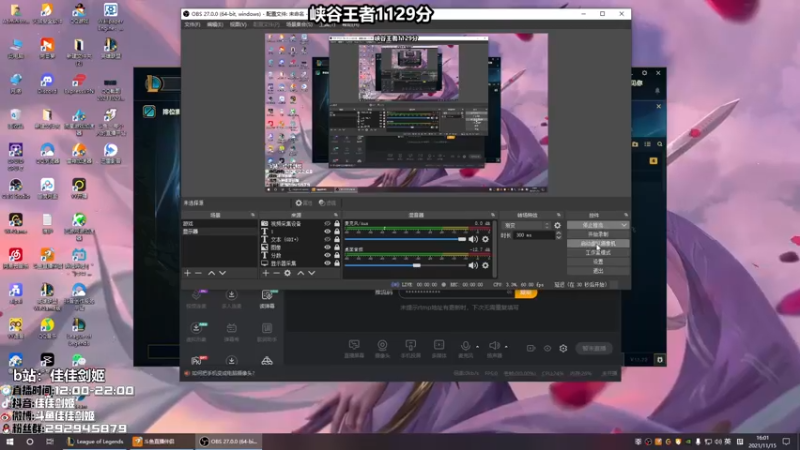Click the 启动虚拟摄像机 button

[x=598, y=243]
